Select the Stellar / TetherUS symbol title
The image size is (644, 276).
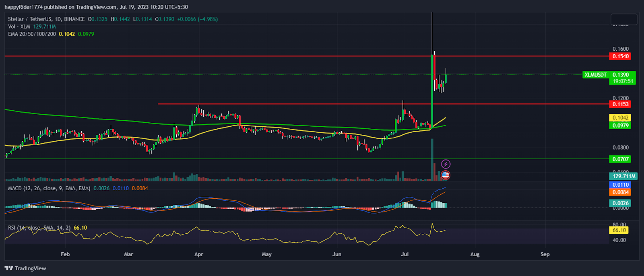tap(46, 19)
